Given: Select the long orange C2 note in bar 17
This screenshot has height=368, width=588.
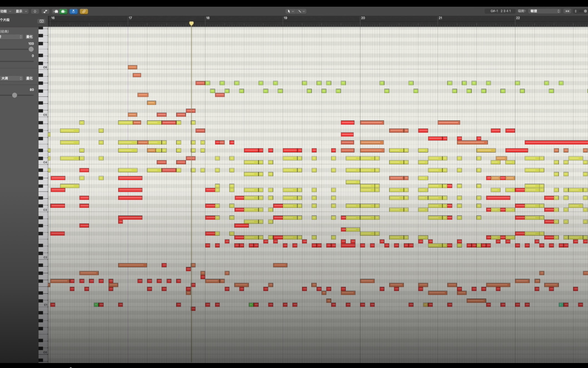Looking at the screenshot, I should (x=132, y=265).
